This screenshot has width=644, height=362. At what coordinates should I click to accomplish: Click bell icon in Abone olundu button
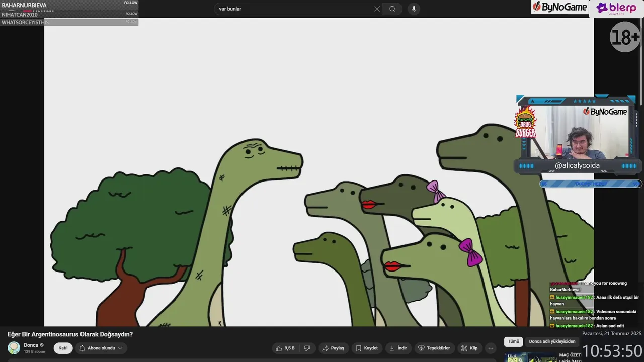[82, 348]
